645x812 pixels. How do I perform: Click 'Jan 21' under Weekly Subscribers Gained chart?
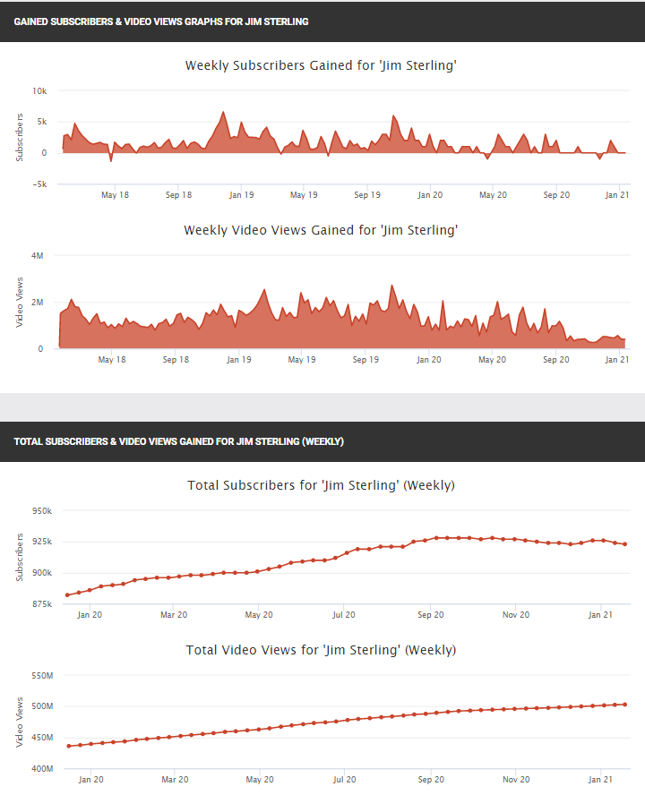tap(617, 195)
